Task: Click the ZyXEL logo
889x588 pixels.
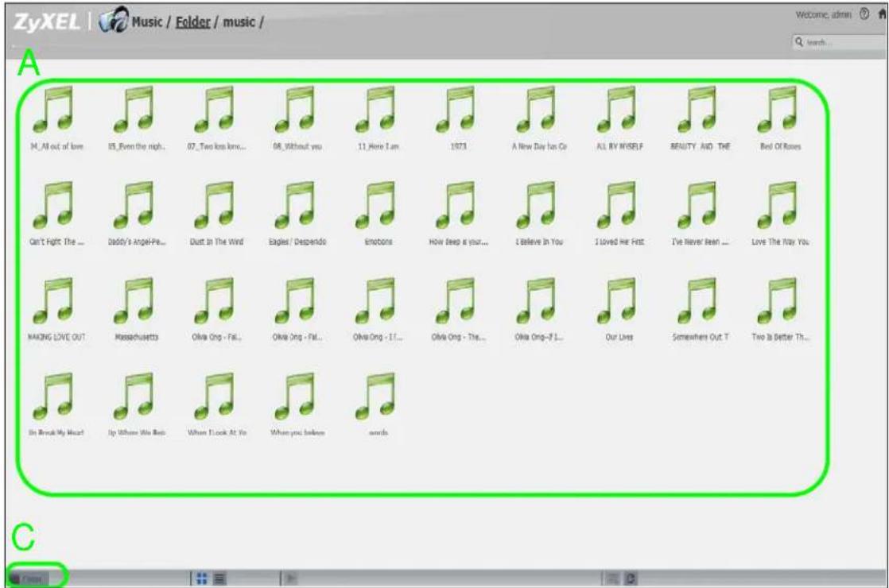Action: click(47, 22)
